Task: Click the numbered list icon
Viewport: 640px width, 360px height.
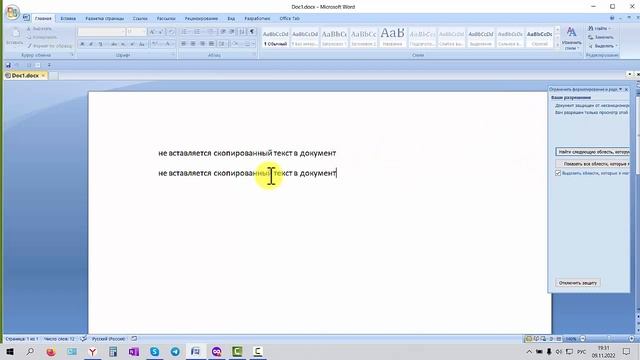Action: point(198,32)
